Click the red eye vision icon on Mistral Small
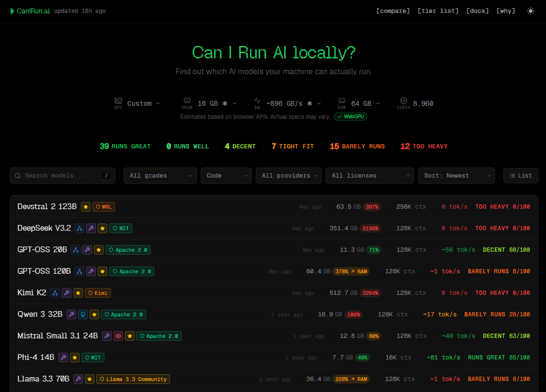The height and width of the screenshot is (392, 546). pyautogui.click(x=118, y=336)
